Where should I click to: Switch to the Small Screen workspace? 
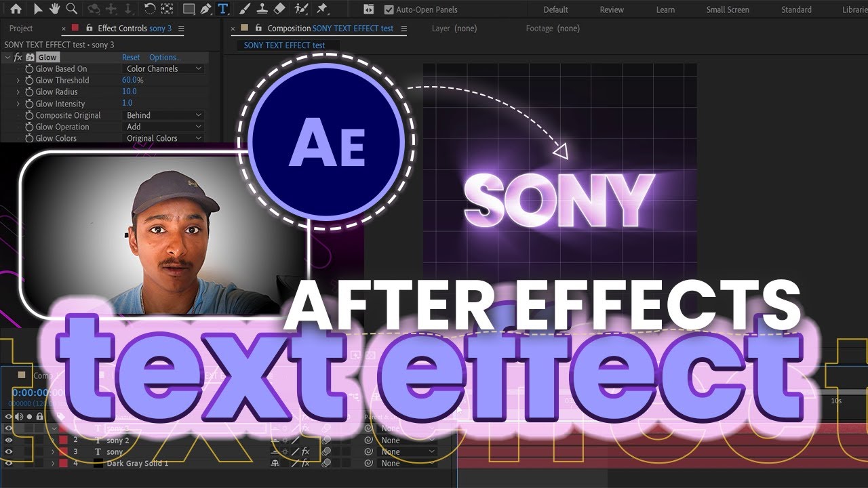coord(728,9)
